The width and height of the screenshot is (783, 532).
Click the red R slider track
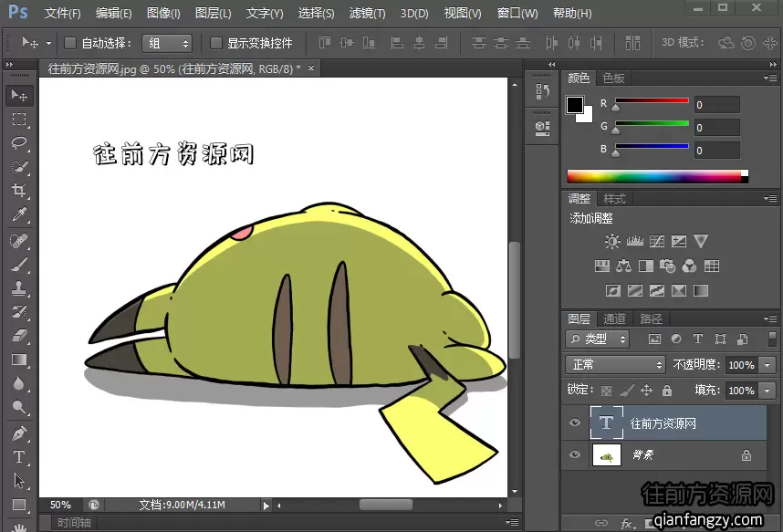[x=652, y=101]
